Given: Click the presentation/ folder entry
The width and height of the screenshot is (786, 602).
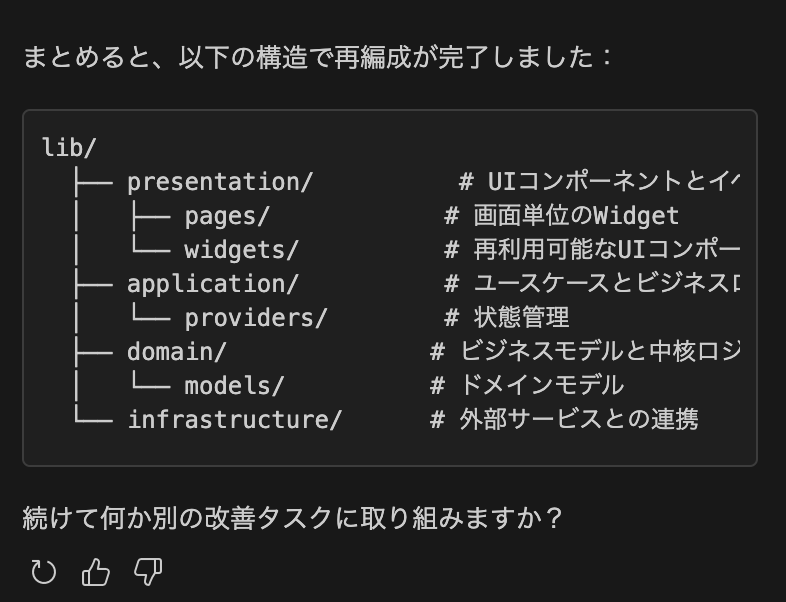Looking at the screenshot, I should click(220, 182).
